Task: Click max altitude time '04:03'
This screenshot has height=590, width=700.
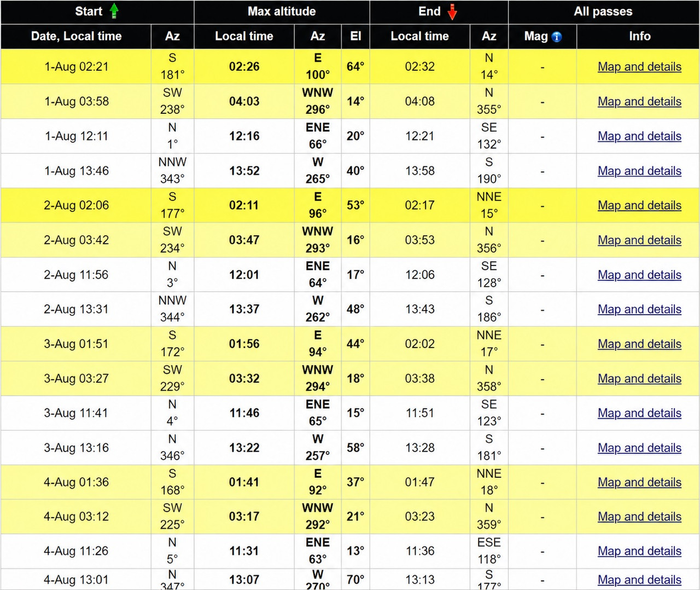Action: pos(244,101)
